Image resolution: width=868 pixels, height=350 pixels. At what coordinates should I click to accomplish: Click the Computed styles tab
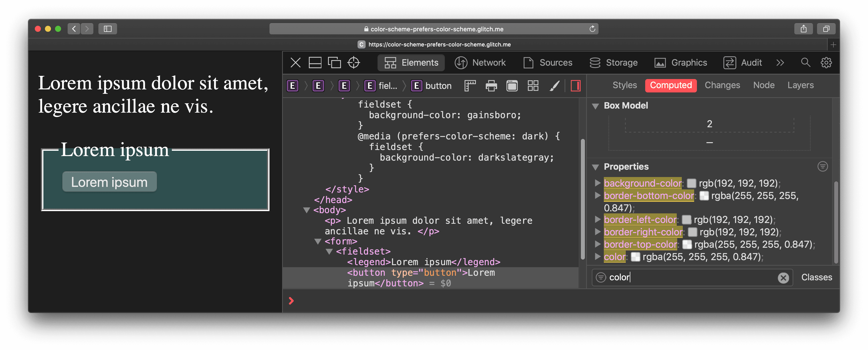[671, 85]
